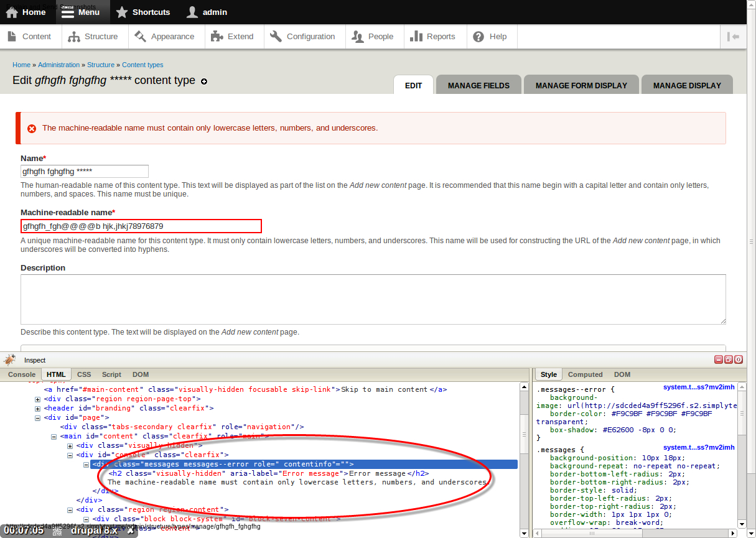Screen dimensions: 756x538
Task: Click the Firebug bug icon
Action: [9, 360]
